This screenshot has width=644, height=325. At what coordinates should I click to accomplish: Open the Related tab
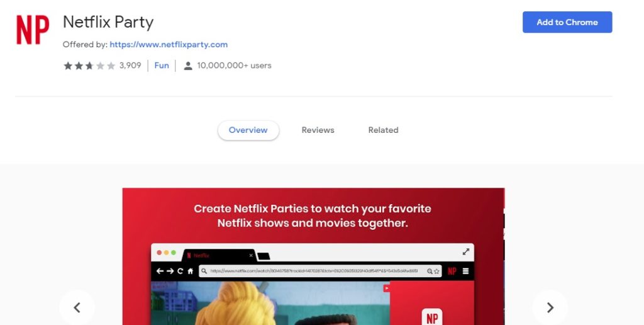point(383,130)
